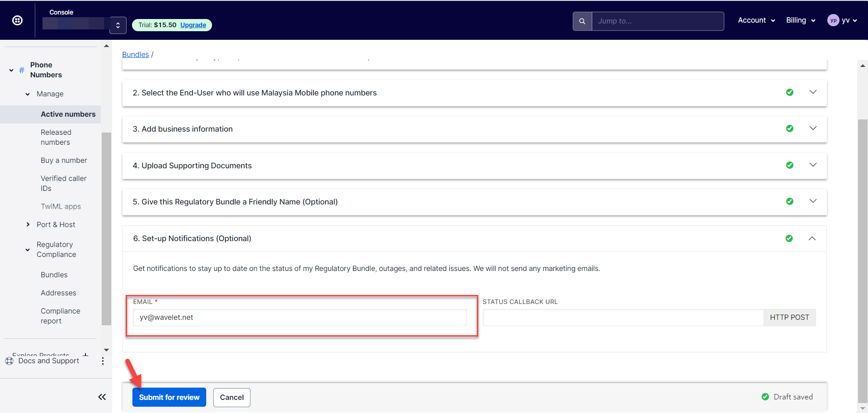Click the search magnifier icon
The width and height of the screenshot is (868, 413).
(x=582, y=21)
